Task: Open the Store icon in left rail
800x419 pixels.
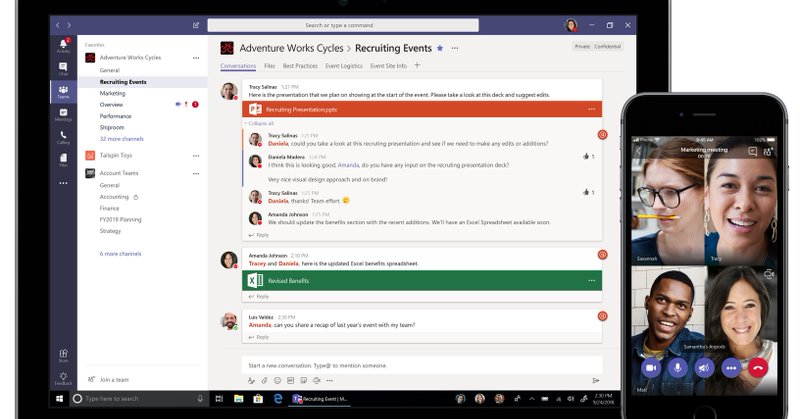Action: click(63, 355)
